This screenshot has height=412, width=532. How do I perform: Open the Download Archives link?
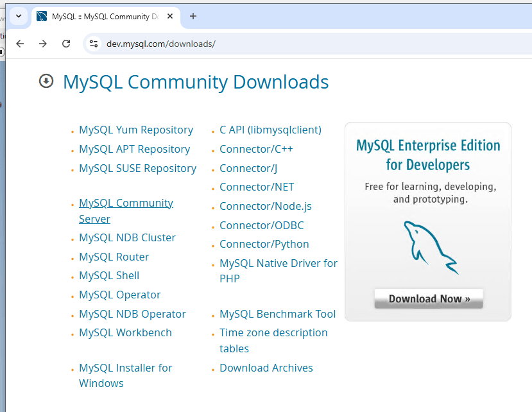point(266,368)
